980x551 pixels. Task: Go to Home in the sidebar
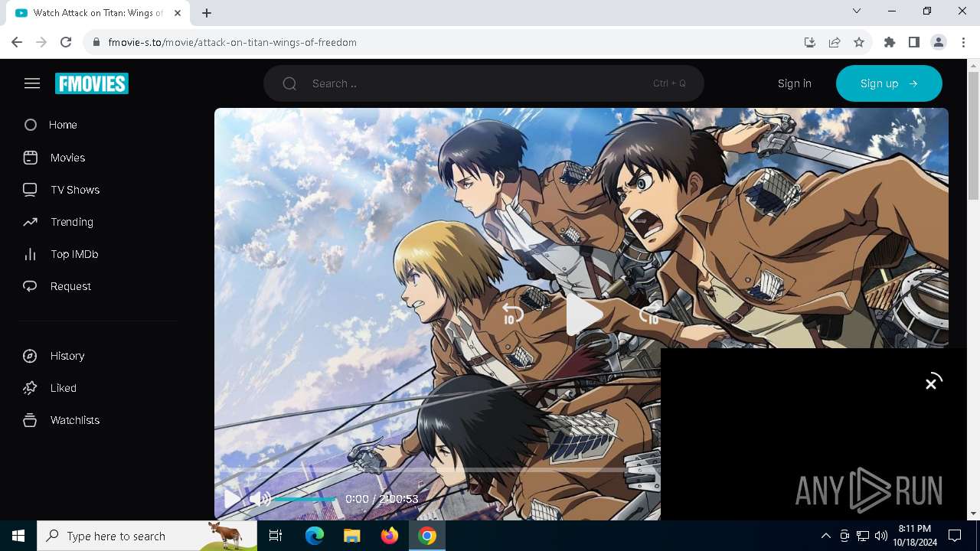click(x=63, y=125)
